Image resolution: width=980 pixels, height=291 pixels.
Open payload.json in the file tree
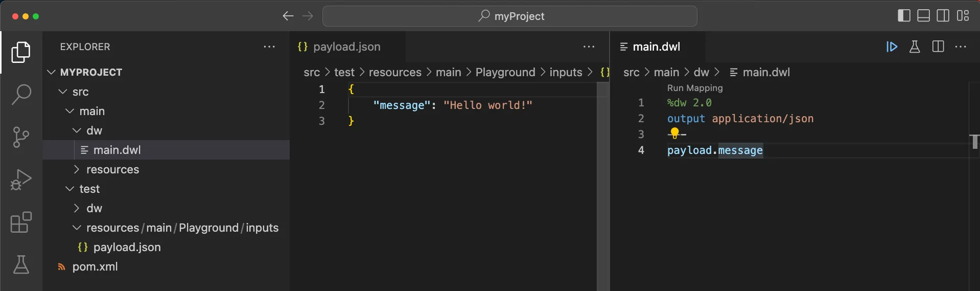166,247
